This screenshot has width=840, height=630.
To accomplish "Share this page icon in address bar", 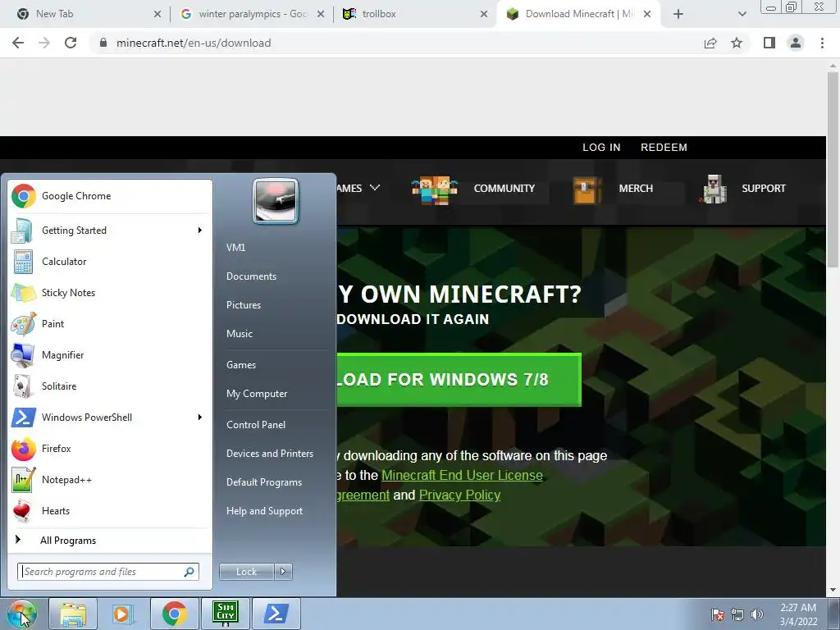I will [710, 43].
